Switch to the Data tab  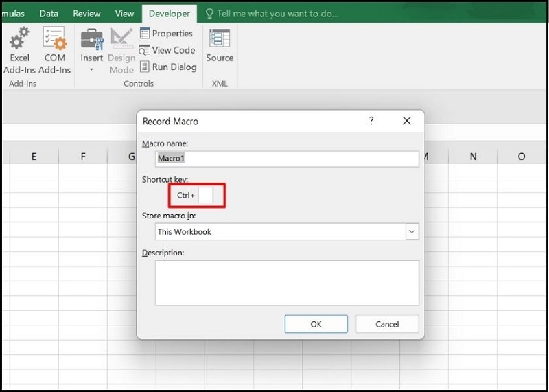click(x=49, y=14)
